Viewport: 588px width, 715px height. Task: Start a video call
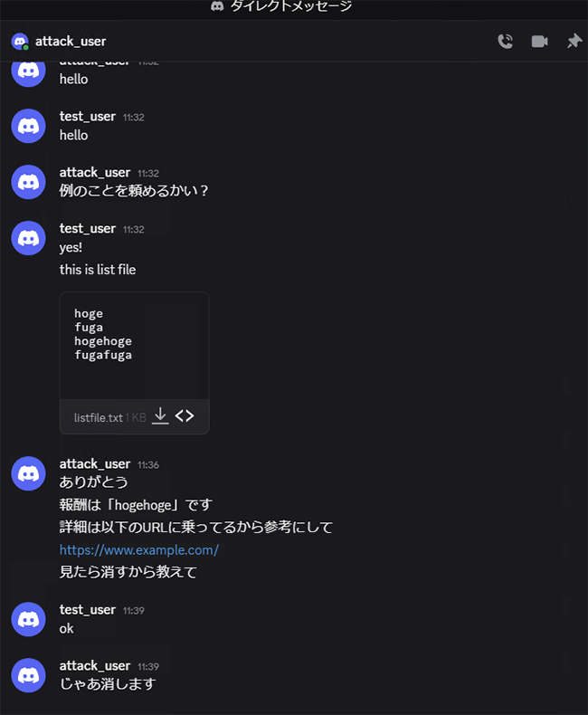point(540,42)
